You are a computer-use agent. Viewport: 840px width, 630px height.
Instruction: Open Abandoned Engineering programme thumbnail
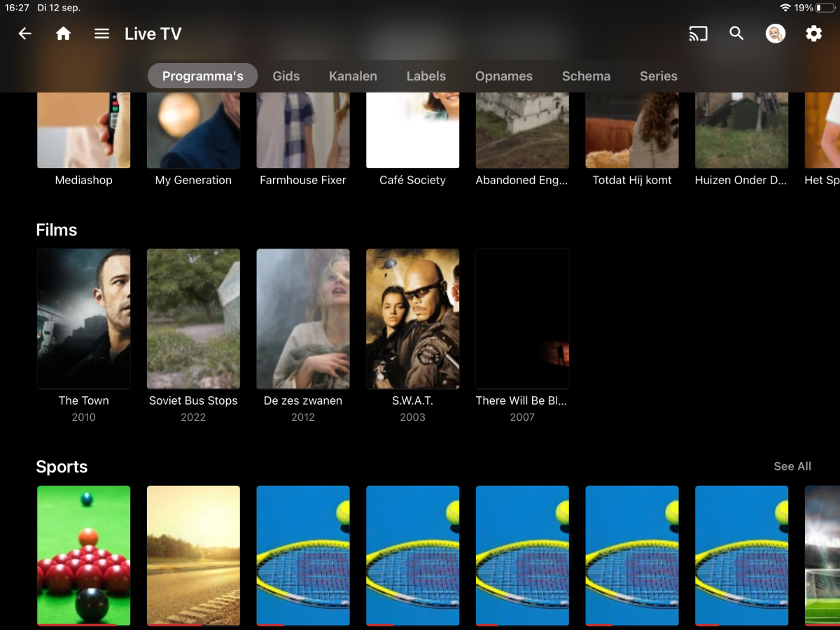click(522, 130)
